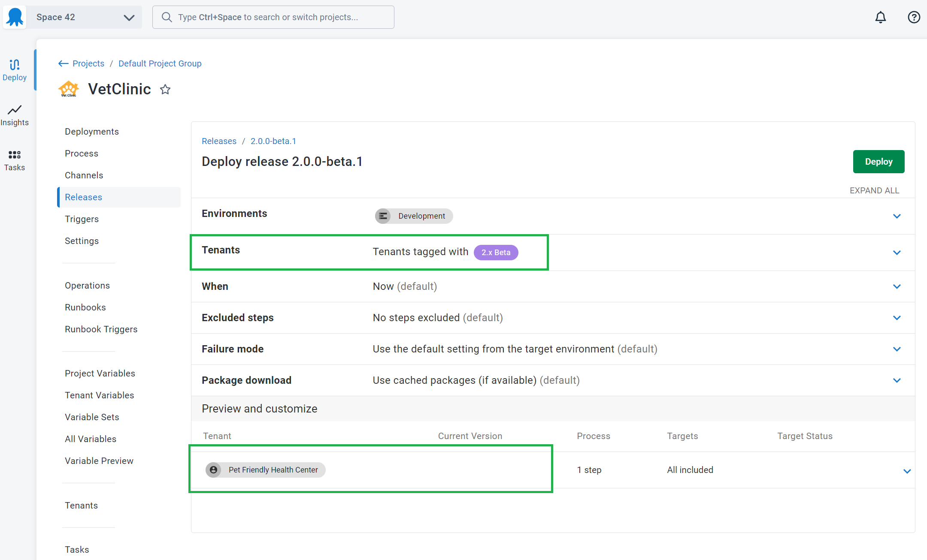Open Process in project menu

(82, 154)
